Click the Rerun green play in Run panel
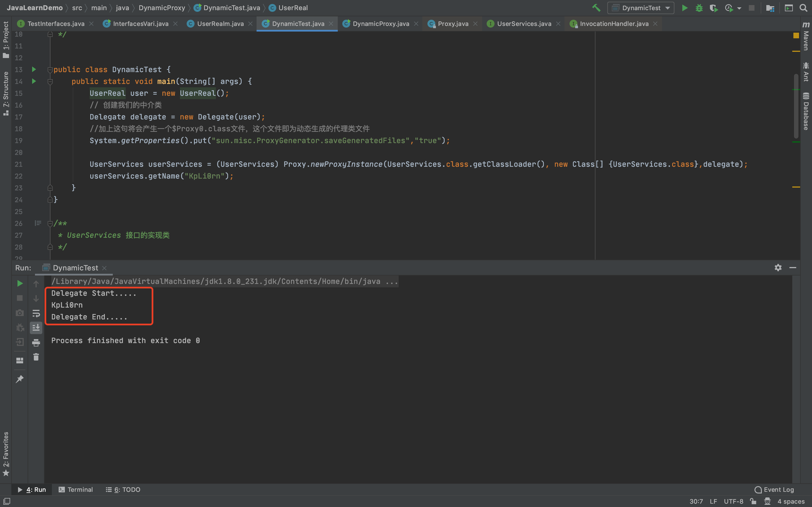The height and width of the screenshot is (507, 812). click(x=20, y=283)
